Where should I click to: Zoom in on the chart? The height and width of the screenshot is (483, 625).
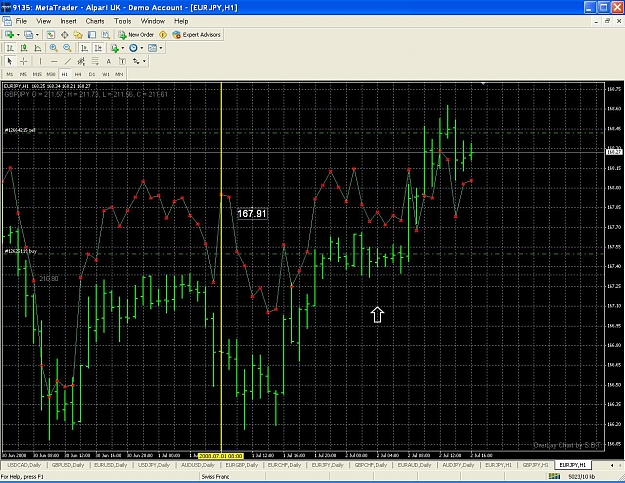coord(53,48)
